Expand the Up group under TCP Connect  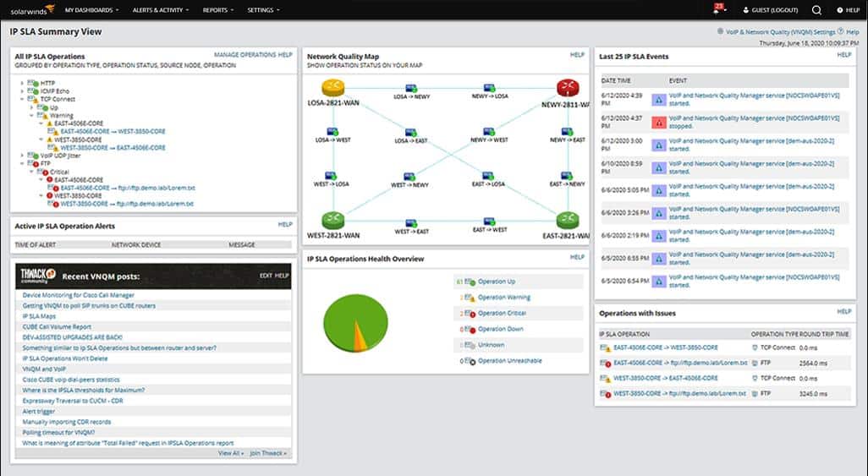[31, 107]
